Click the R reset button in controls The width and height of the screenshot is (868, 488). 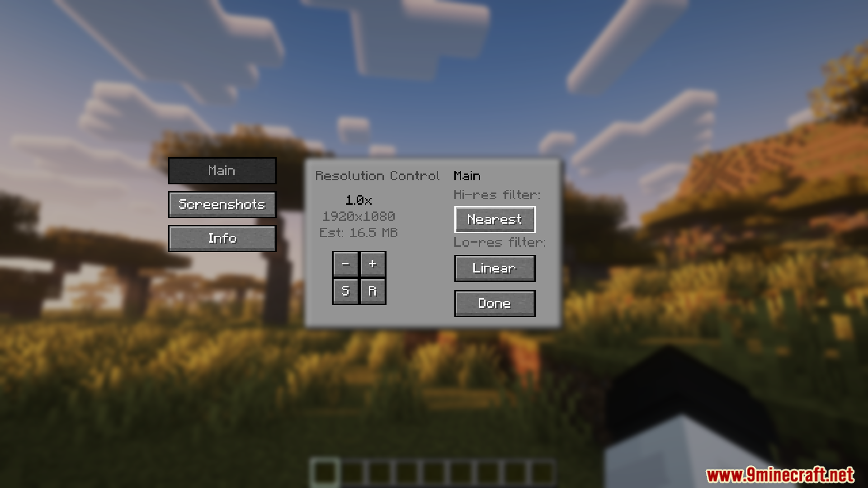pos(372,291)
